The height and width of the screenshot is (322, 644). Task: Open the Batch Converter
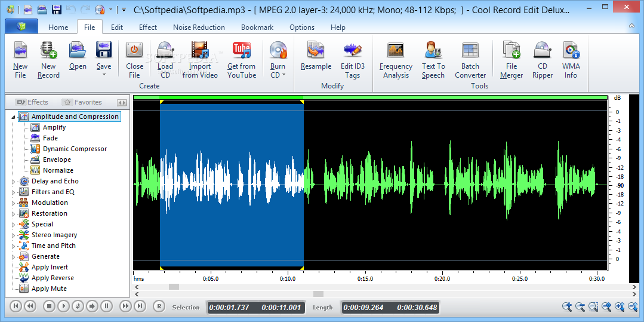point(470,60)
